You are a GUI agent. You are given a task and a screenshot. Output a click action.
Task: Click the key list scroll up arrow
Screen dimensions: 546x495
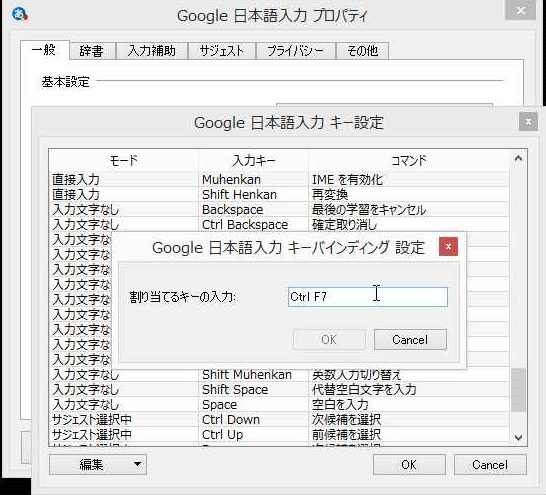point(518,159)
